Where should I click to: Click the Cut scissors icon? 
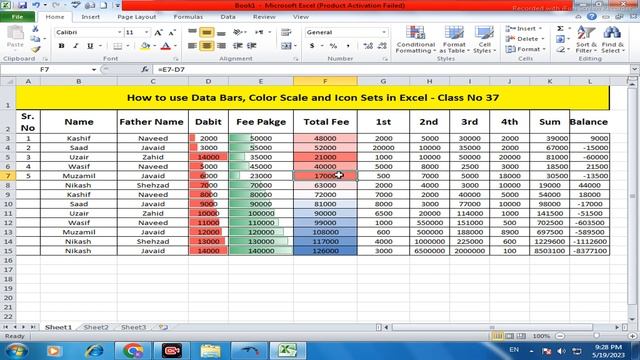click(36, 29)
